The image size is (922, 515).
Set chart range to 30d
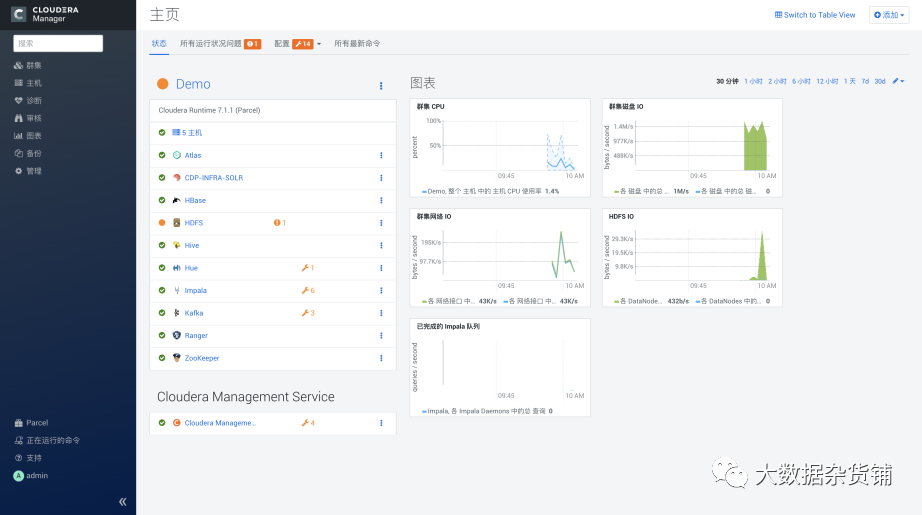[x=880, y=81]
